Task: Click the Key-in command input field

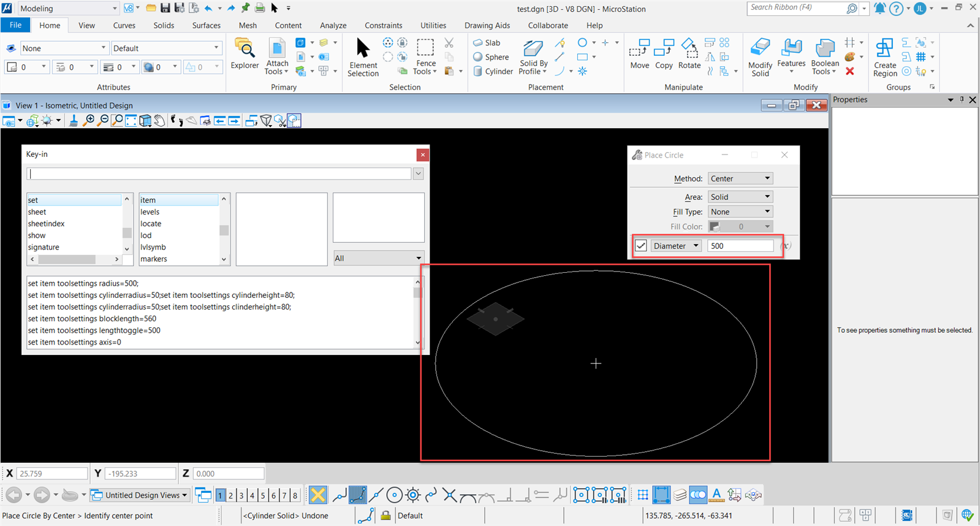Action: (x=219, y=174)
